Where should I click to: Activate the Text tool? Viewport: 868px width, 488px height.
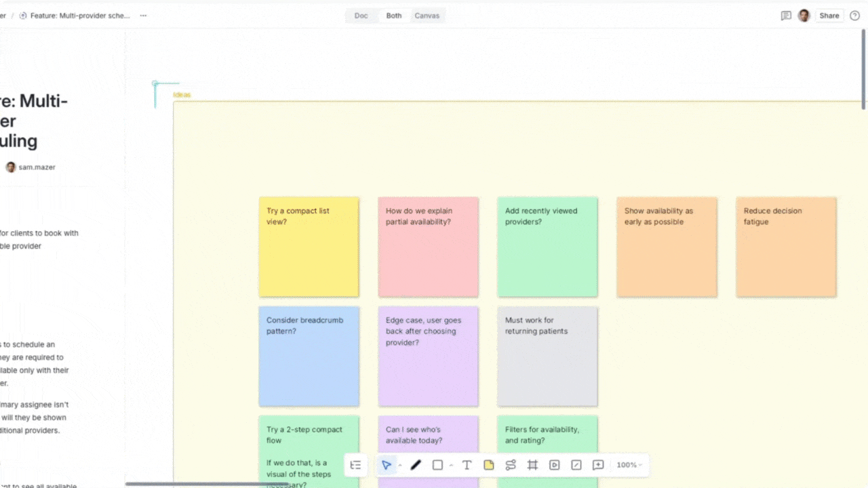click(x=467, y=465)
